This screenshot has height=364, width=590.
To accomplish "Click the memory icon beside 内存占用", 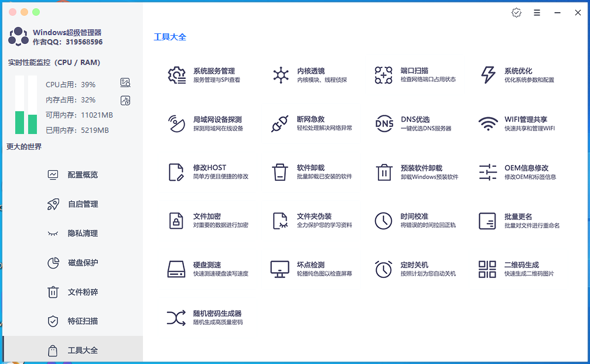I will pyautogui.click(x=125, y=100).
